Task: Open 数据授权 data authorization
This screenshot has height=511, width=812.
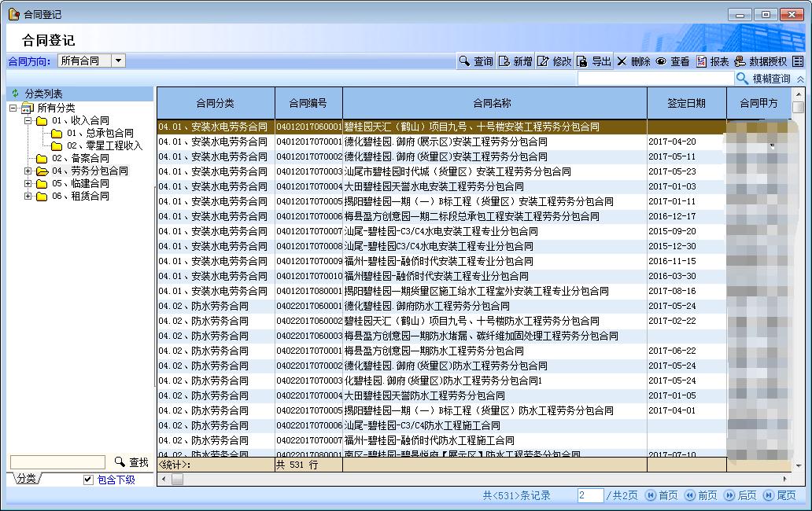Action: click(x=740, y=61)
